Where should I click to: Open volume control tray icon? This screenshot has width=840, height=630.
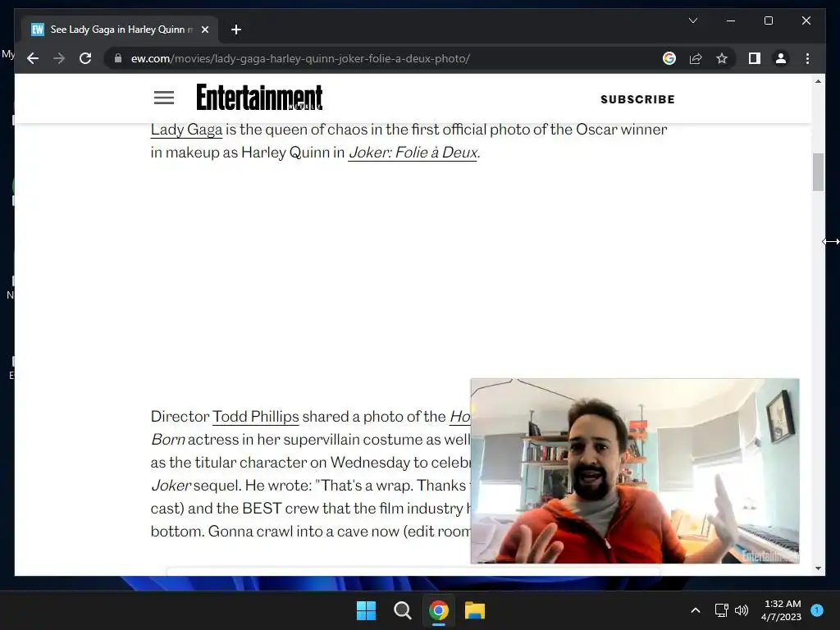tap(742, 610)
